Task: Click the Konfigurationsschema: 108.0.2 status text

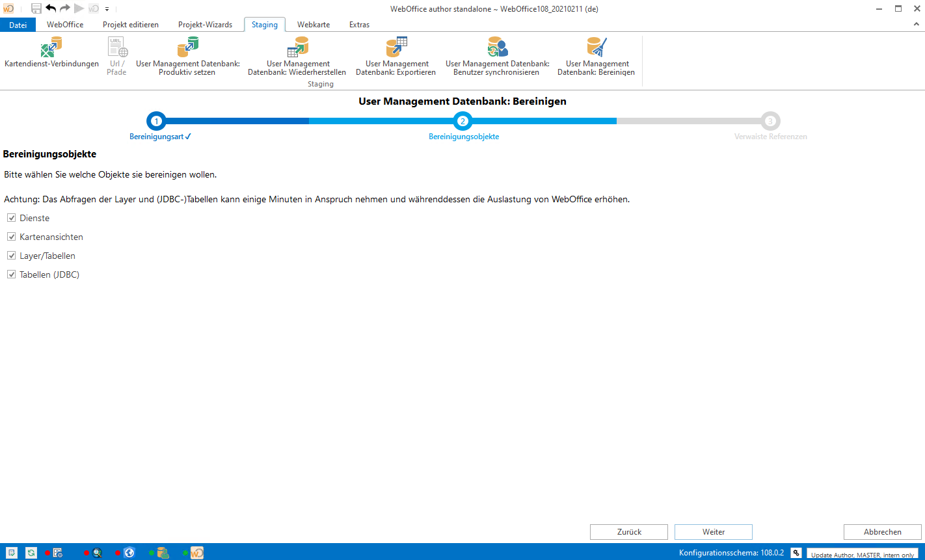Action: pyautogui.click(x=732, y=553)
